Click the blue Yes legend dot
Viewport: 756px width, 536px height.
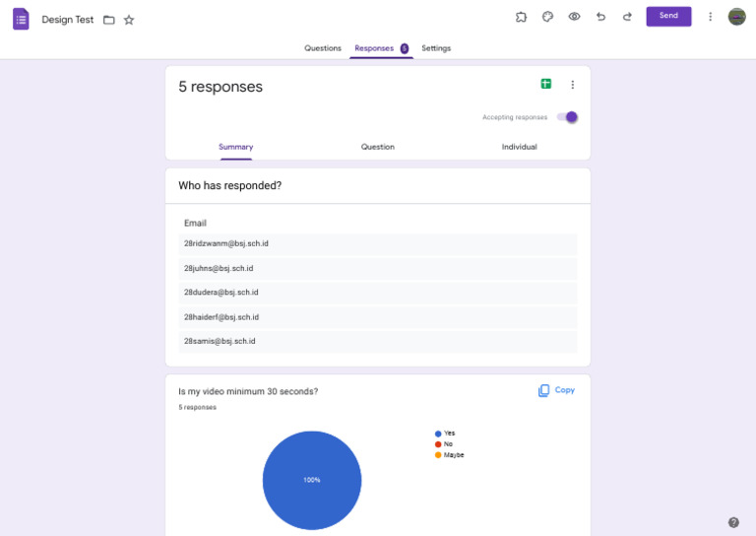(x=438, y=434)
